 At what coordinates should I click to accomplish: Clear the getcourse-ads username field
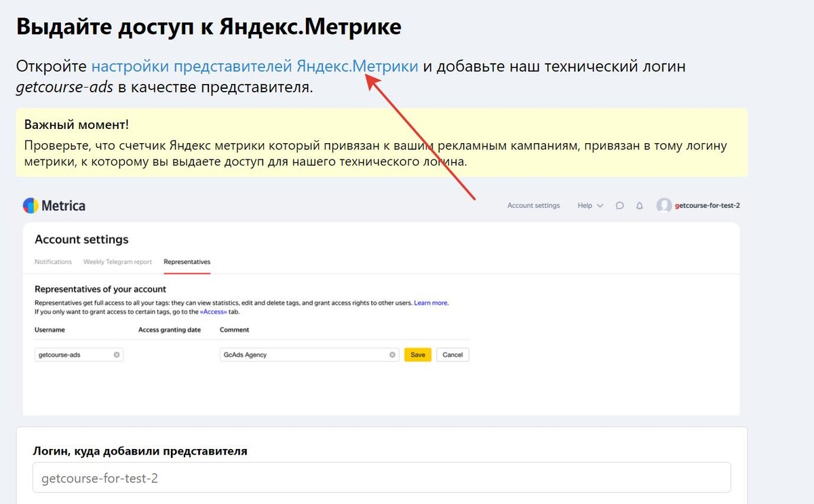117,355
